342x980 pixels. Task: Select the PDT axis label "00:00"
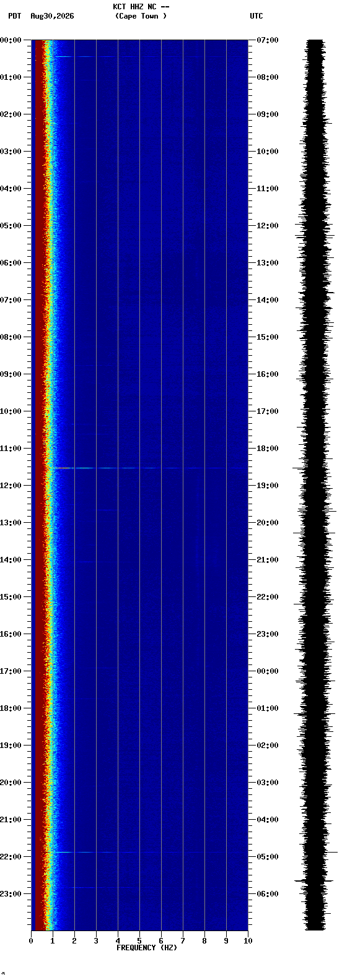[11, 40]
